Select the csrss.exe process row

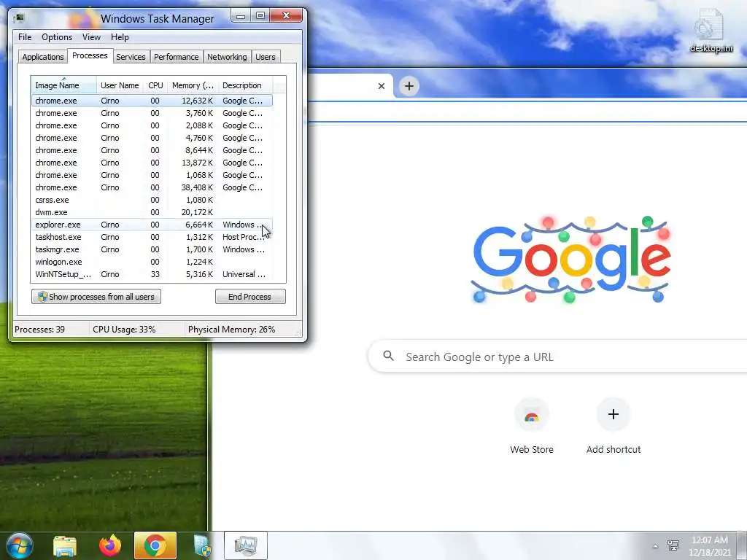coord(152,200)
